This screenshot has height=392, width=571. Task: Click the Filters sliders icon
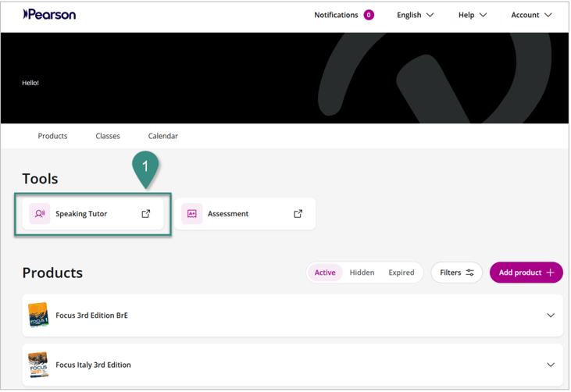pyautogui.click(x=469, y=273)
